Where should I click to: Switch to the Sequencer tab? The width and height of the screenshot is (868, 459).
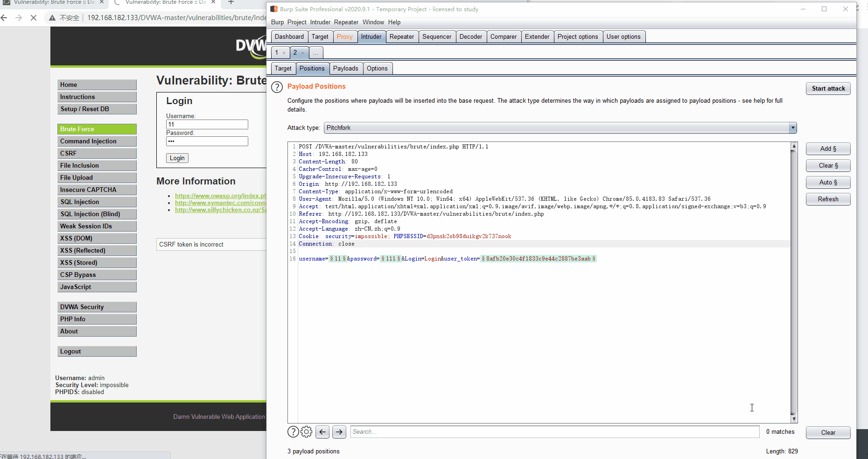pos(437,37)
